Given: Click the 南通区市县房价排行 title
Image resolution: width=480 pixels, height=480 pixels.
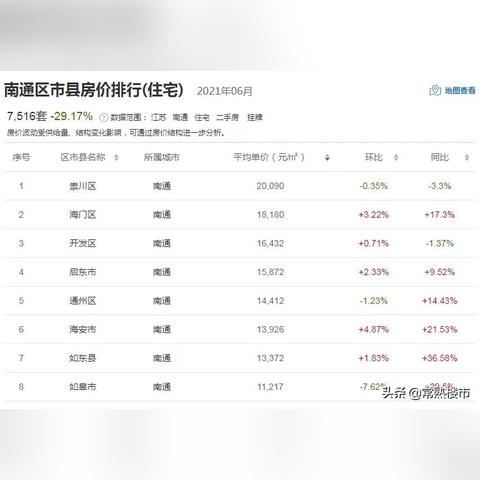Looking at the screenshot, I should pos(93,90).
